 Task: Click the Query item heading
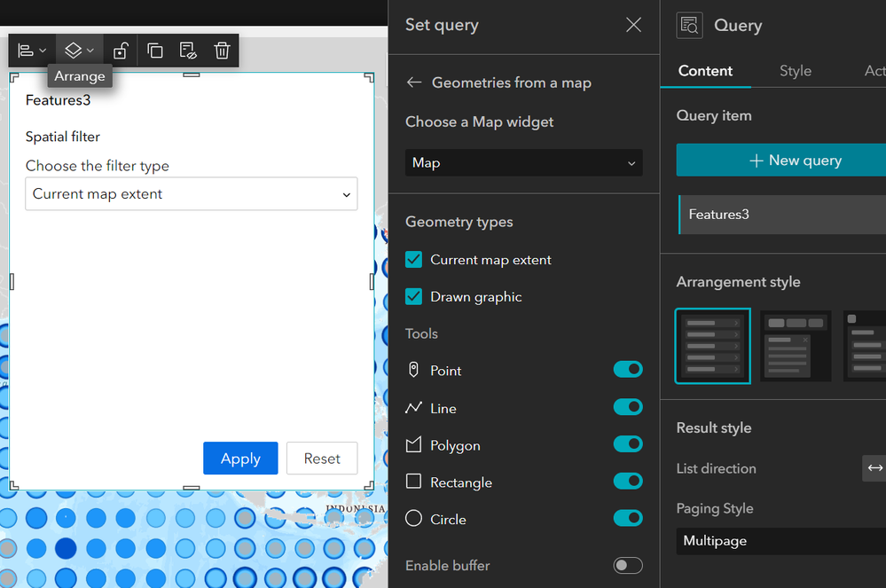pos(714,116)
